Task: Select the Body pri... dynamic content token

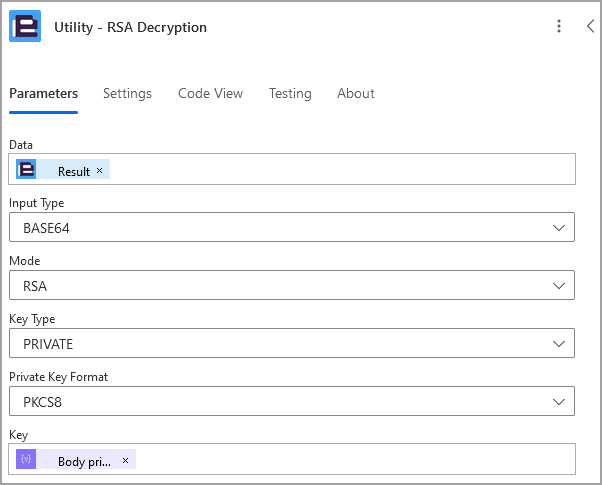Action: click(x=84, y=461)
